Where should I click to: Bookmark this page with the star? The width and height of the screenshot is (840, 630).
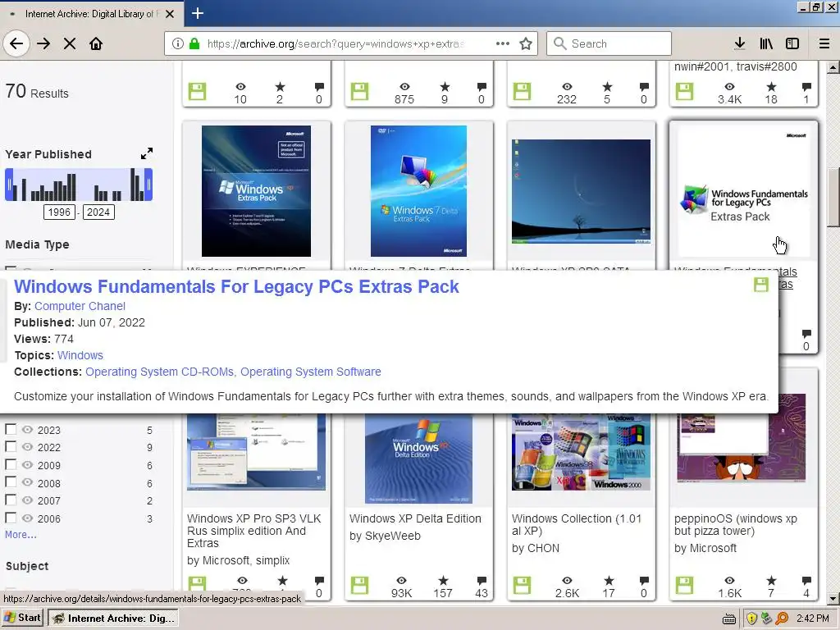tap(526, 43)
